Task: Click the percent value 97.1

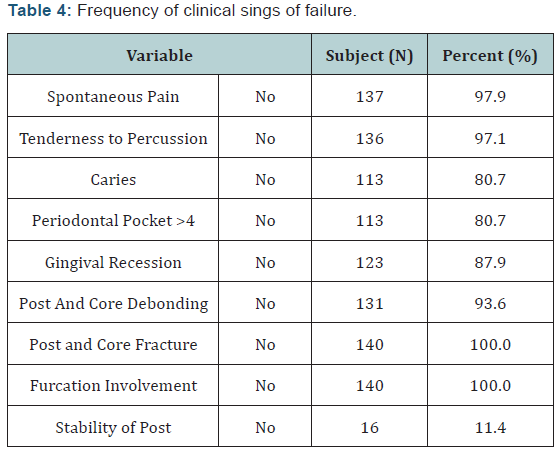Action: (490, 138)
